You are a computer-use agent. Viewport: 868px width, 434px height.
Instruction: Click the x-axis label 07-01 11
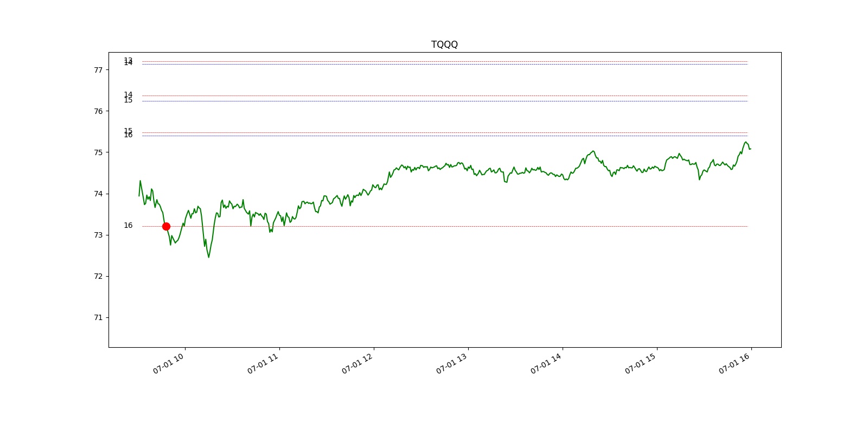pyautogui.click(x=263, y=363)
